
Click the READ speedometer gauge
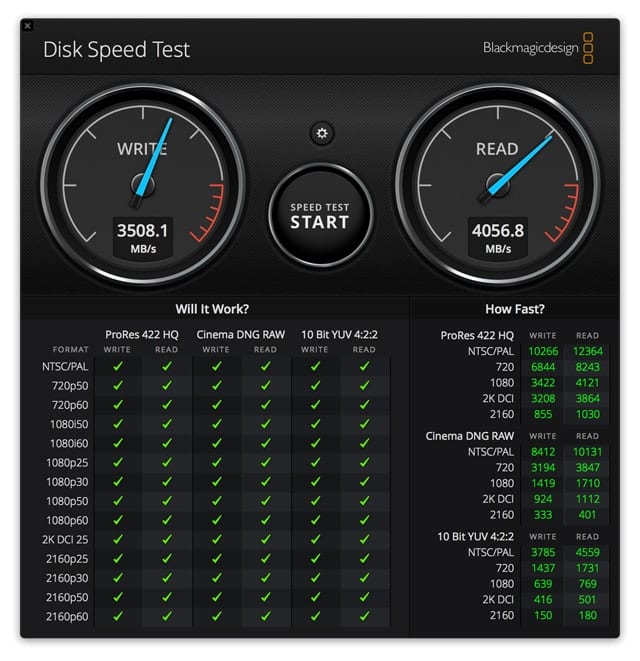pos(497,186)
